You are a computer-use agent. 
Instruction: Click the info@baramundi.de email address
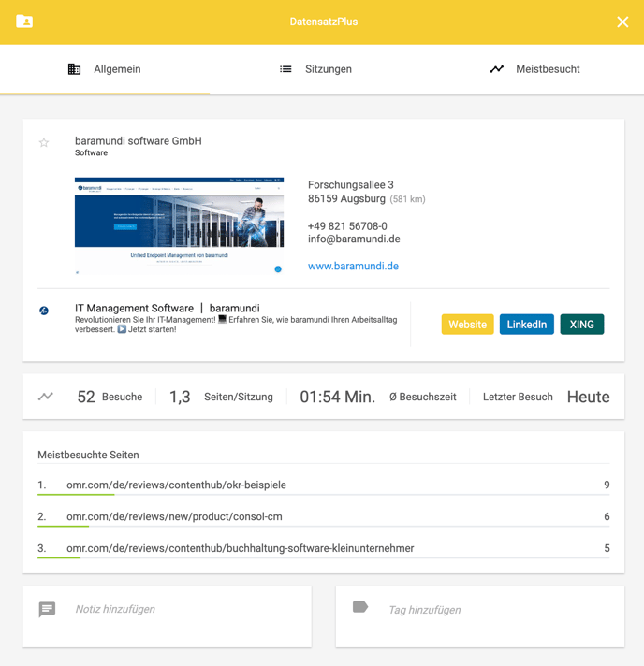click(x=354, y=239)
